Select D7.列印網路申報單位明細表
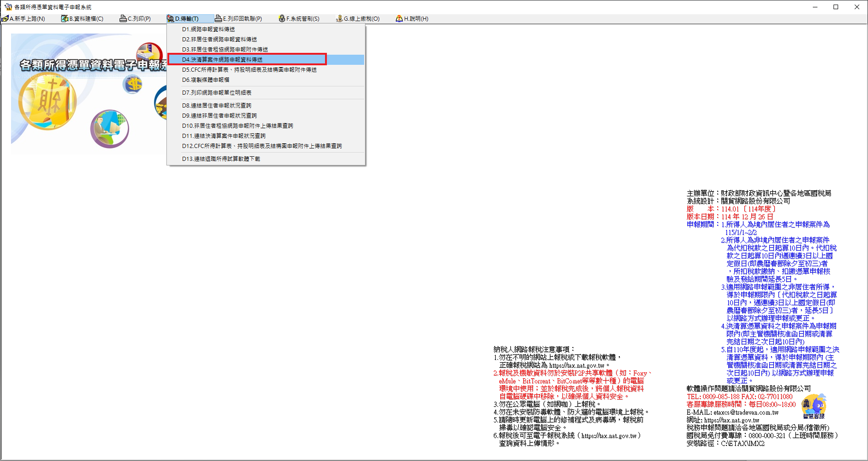The height and width of the screenshot is (461, 868). [217, 93]
